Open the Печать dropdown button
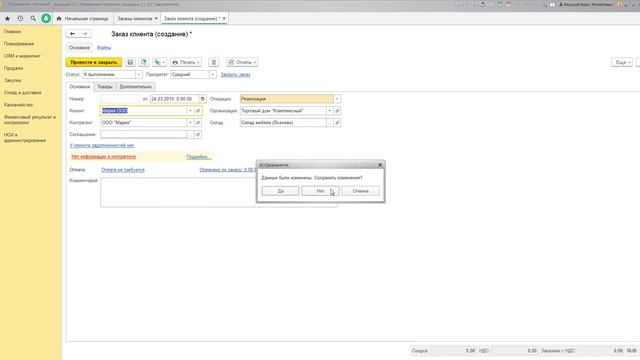This screenshot has height=360, width=640. click(x=186, y=62)
